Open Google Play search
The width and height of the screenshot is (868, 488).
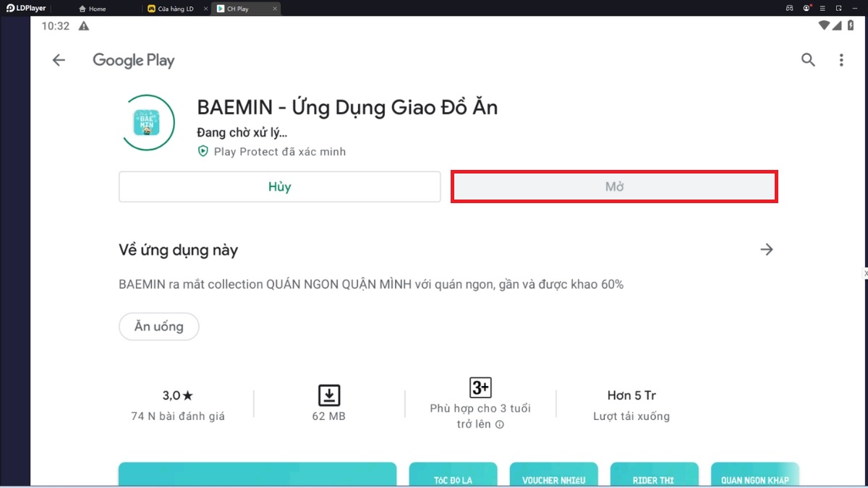808,61
